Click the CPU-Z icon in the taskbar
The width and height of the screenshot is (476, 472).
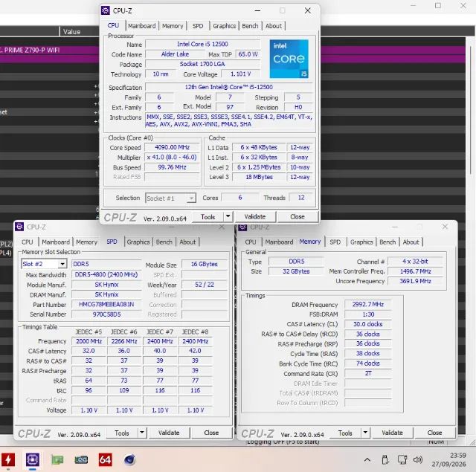point(32,460)
